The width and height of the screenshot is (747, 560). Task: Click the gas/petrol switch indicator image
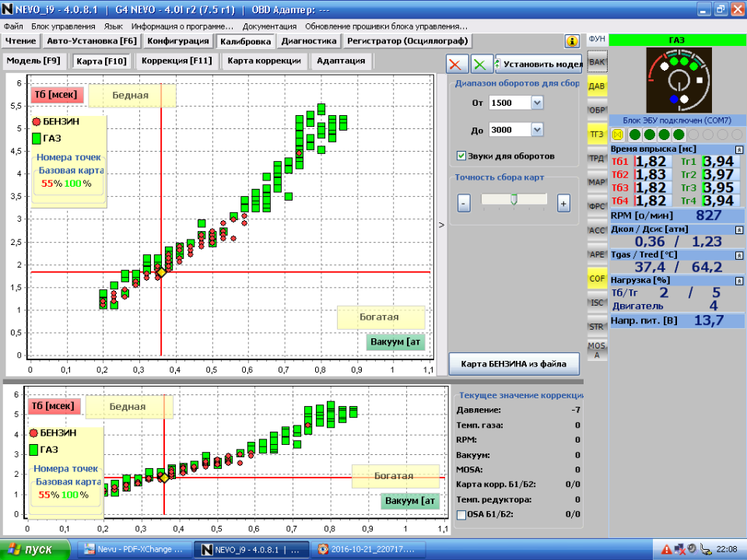[677, 80]
